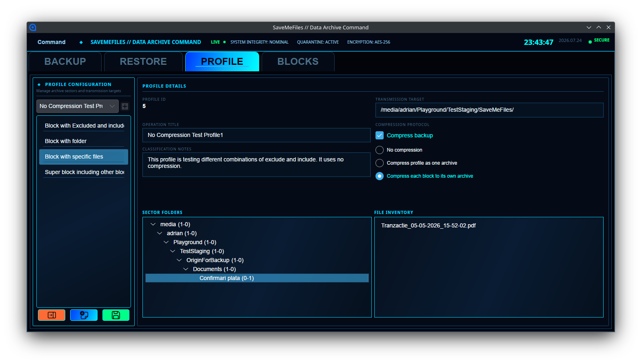Select Compress each block to its own archive

[x=380, y=176]
